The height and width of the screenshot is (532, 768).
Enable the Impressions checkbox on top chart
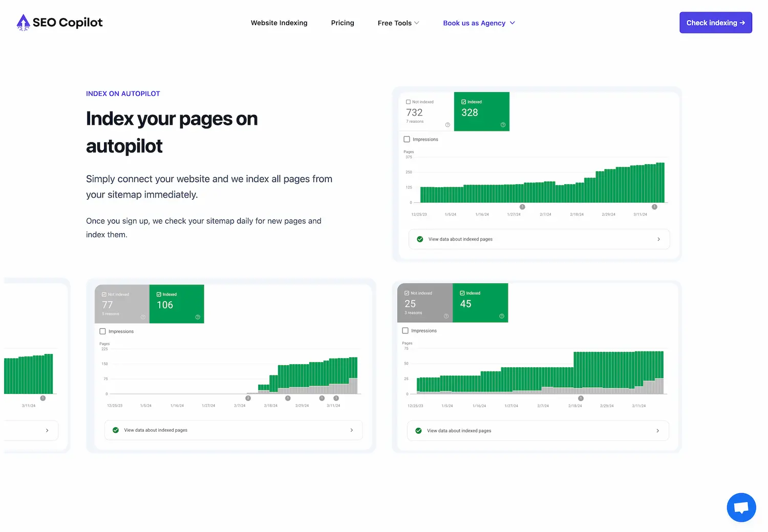(x=407, y=139)
